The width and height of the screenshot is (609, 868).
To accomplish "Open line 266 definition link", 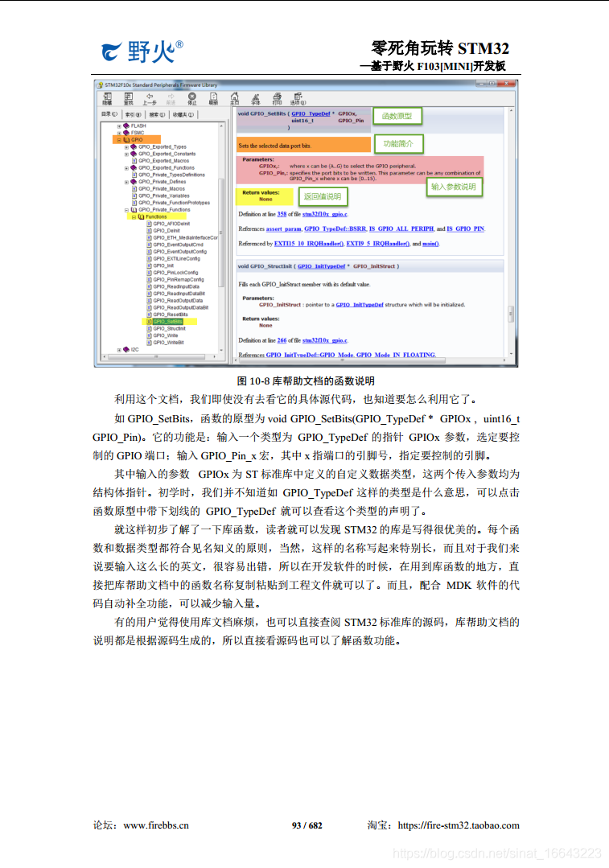I will click(282, 340).
